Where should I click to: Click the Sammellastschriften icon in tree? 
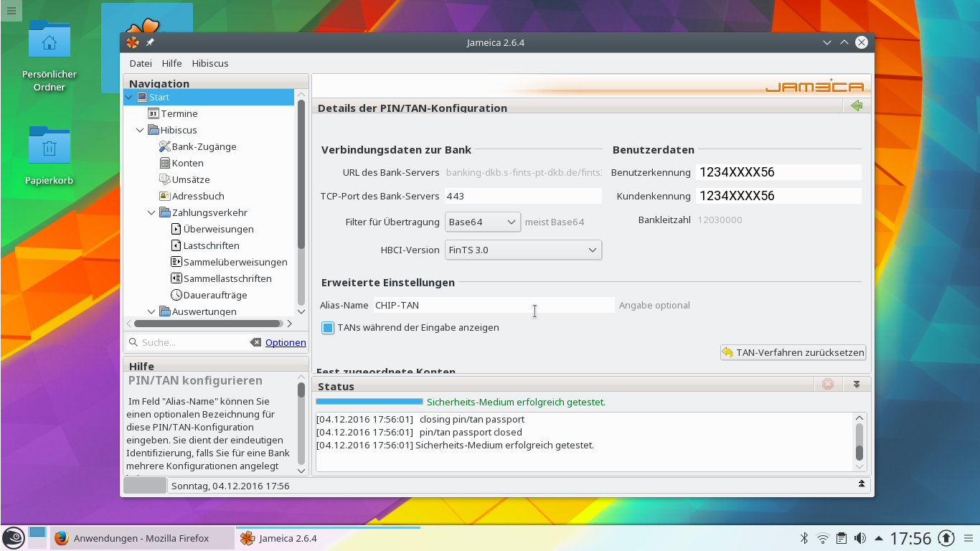pyautogui.click(x=176, y=278)
